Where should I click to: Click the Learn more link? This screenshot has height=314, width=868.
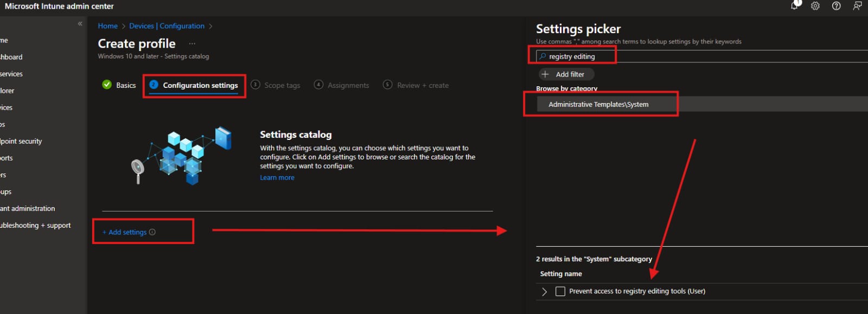point(277,177)
